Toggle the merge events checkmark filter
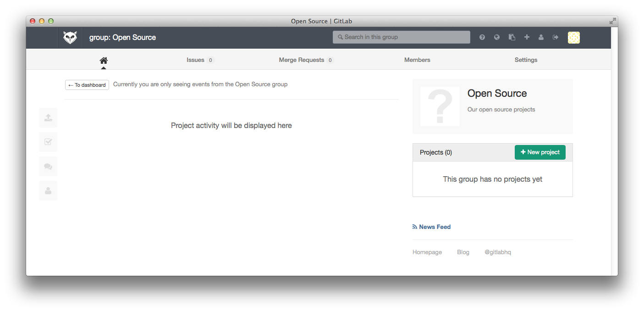 [48, 142]
